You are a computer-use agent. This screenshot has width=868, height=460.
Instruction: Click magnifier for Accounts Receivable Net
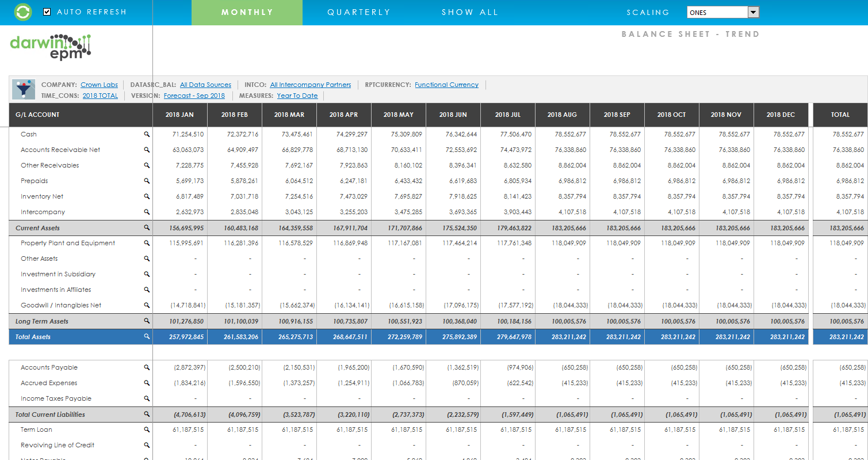147,150
